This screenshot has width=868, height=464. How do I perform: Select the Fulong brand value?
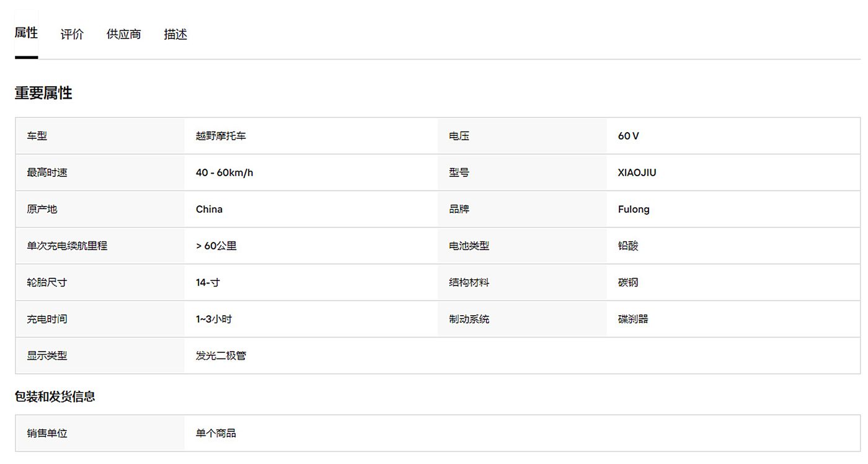(x=634, y=209)
